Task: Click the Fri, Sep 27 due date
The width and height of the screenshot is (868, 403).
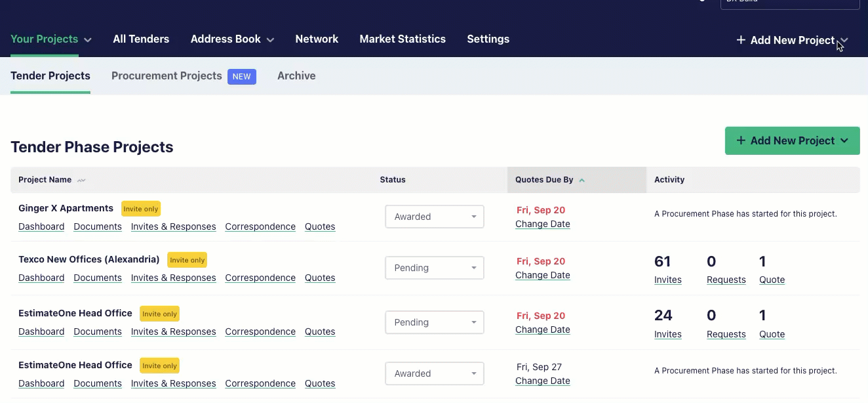Action: pyautogui.click(x=539, y=368)
